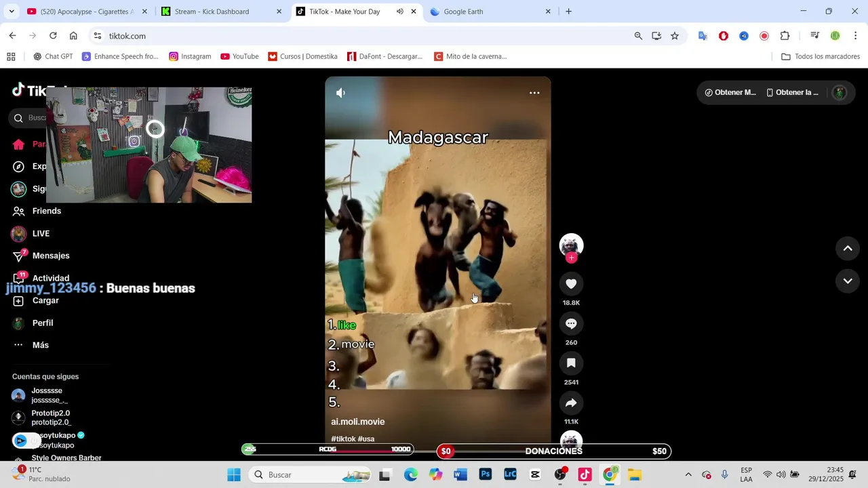Share the video with the arrow icon
This screenshot has width=868, height=488.
571,403
